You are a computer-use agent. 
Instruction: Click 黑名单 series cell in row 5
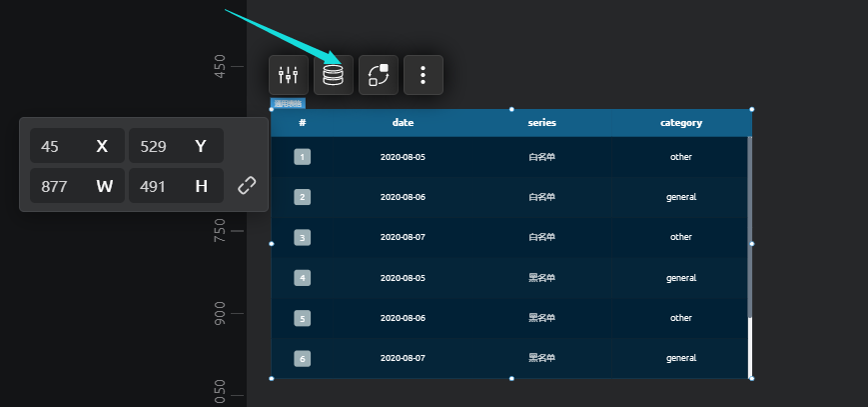coord(542,318)
